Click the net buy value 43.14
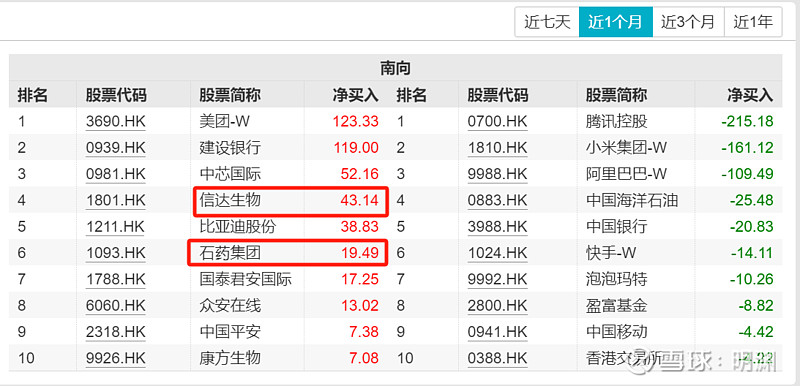800x386 pixels. point(360,200)
